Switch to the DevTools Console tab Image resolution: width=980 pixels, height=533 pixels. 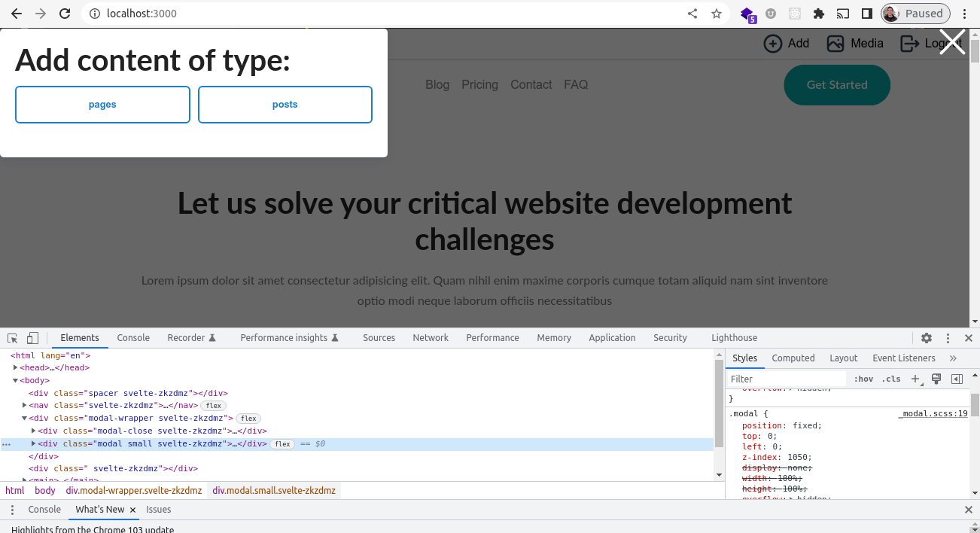(133, 338)
